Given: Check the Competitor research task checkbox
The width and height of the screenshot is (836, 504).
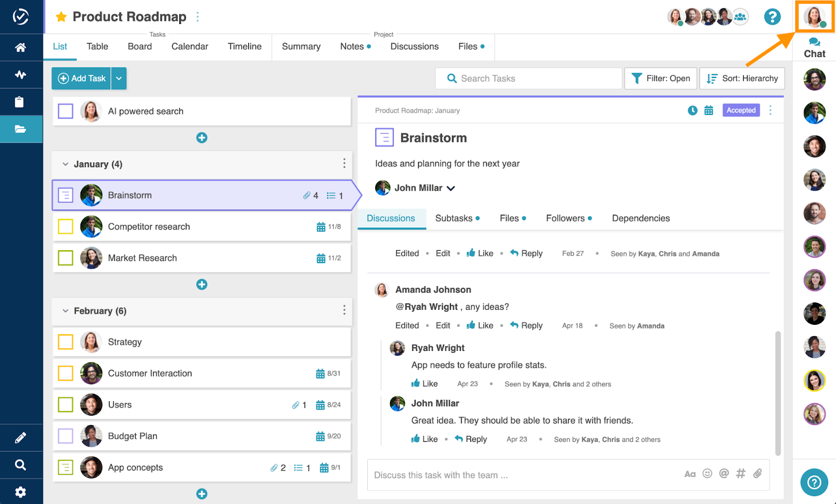Looking at the screenshot, I should 65,227.
